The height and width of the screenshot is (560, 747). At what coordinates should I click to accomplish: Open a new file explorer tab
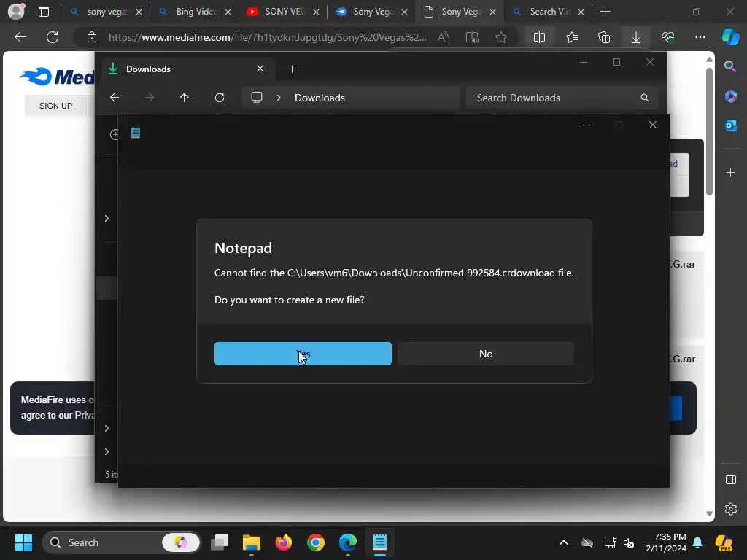(x=292, y=69)
